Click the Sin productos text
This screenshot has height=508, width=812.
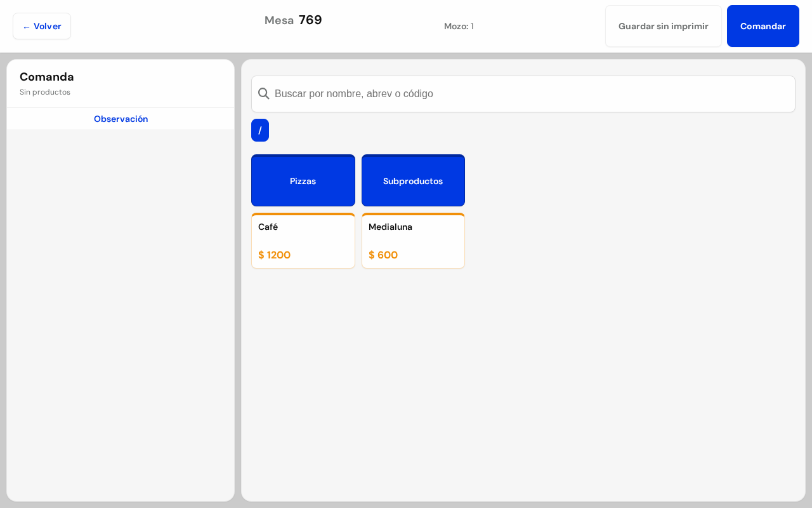point(45,92)
